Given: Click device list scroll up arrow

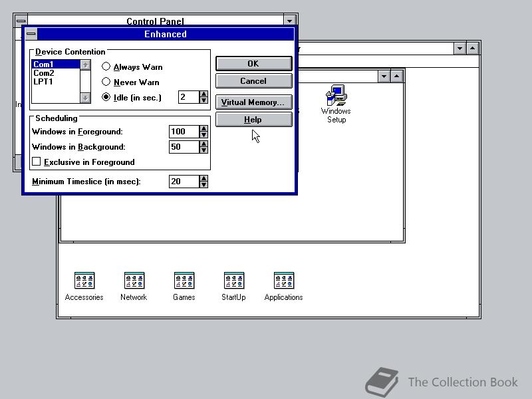Looking at the screenshot, I should click(x=86, y=65).
